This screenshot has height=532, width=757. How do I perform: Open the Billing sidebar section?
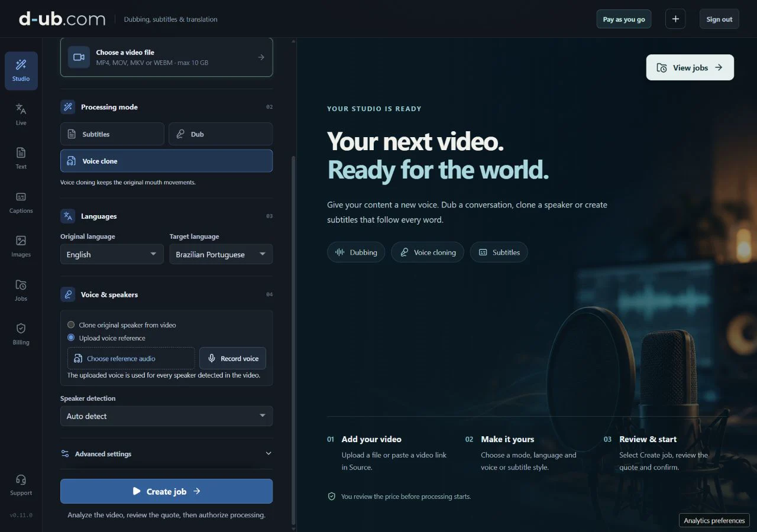(21, 334)
